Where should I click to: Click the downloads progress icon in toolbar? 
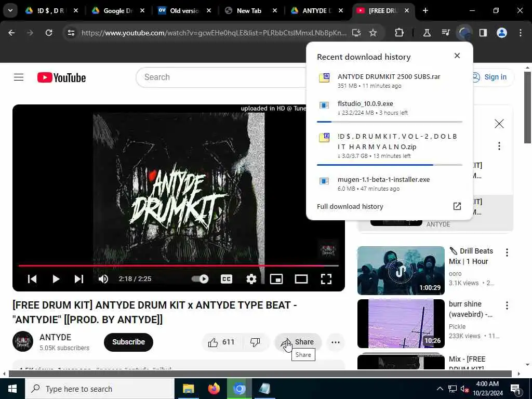[464, 33]
